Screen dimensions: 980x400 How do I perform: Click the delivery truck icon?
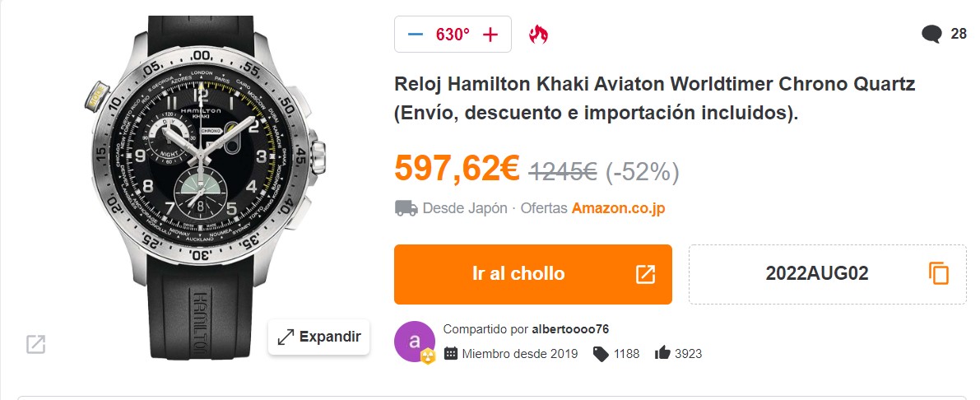pos(406,208)
